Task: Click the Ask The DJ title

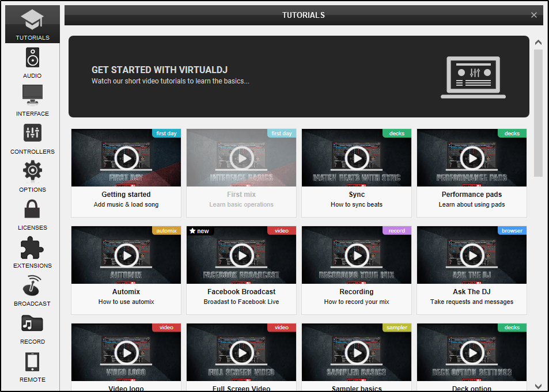Action: (x=472, y=291)
